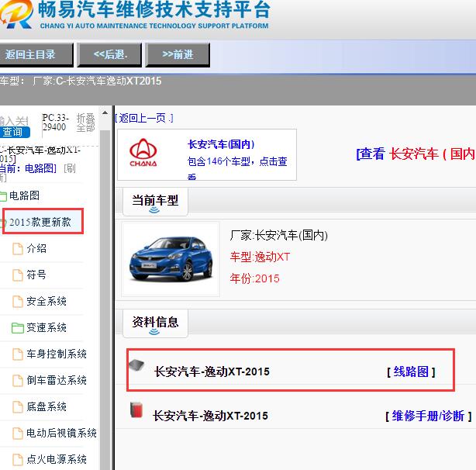Click the document icon next to 底盘系统

click(x=18, y=407)
